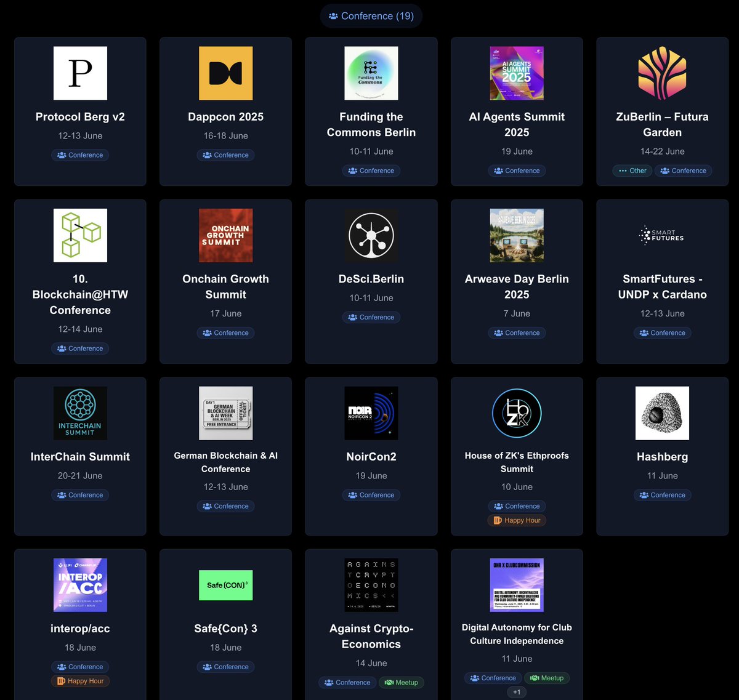The height and width of the screenshot is (700, 739).
Task: Click Conference tag on DeSci.Berlin card
Action: pos(371,318)
